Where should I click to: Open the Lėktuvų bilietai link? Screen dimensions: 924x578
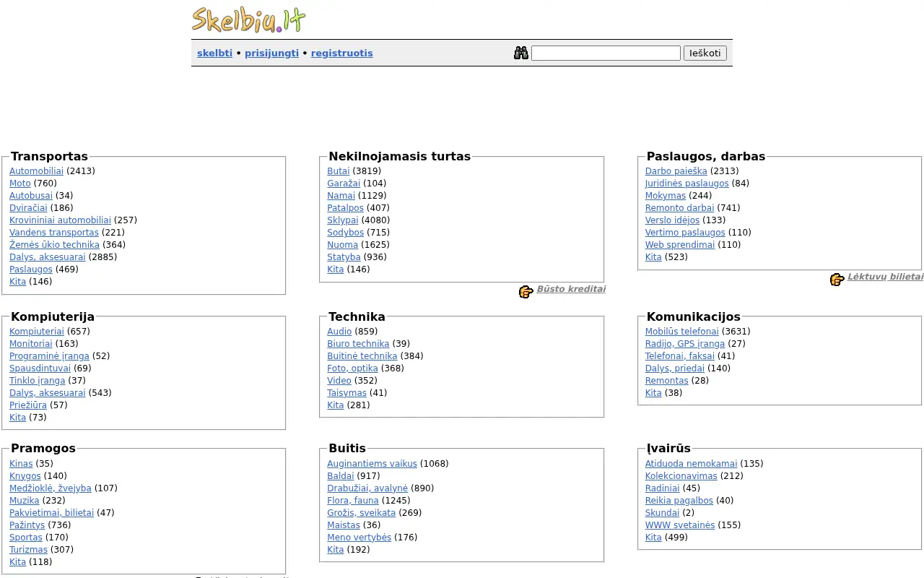(x=885, y=277)
